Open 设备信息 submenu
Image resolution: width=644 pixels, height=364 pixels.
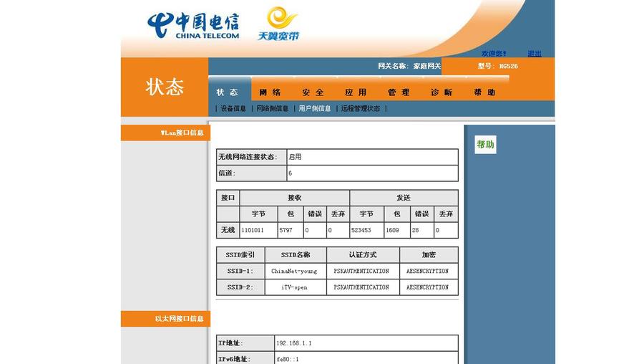(x=233, y=109)
